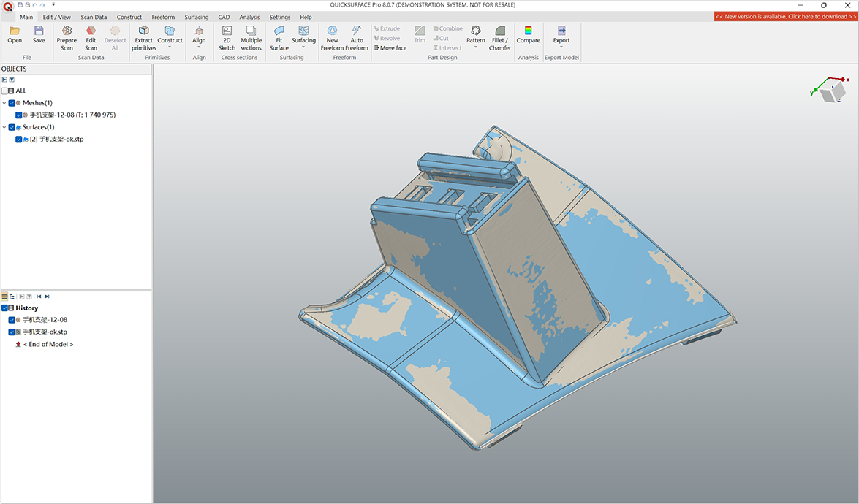The height and width of the screenshot is (504, 859).
Task: Collapse the Surfaces(1) tree node
Action: (x=4, y=127)
